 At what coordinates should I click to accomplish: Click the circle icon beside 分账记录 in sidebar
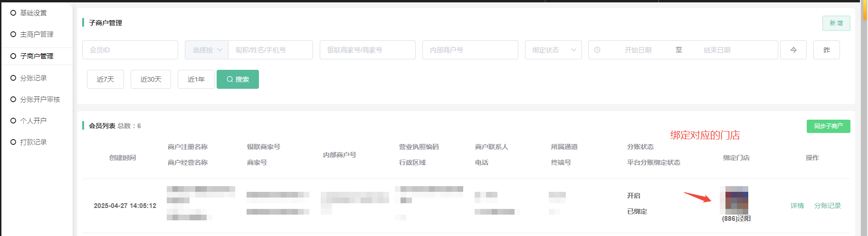point(13,78)
